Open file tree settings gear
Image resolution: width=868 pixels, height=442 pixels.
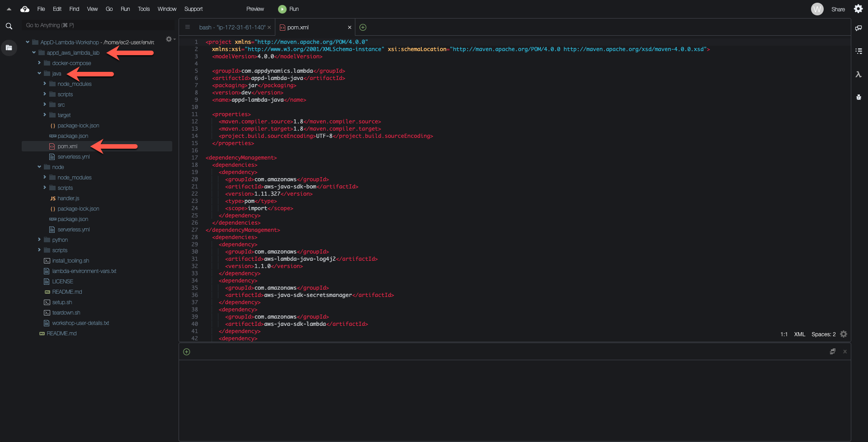169,39
